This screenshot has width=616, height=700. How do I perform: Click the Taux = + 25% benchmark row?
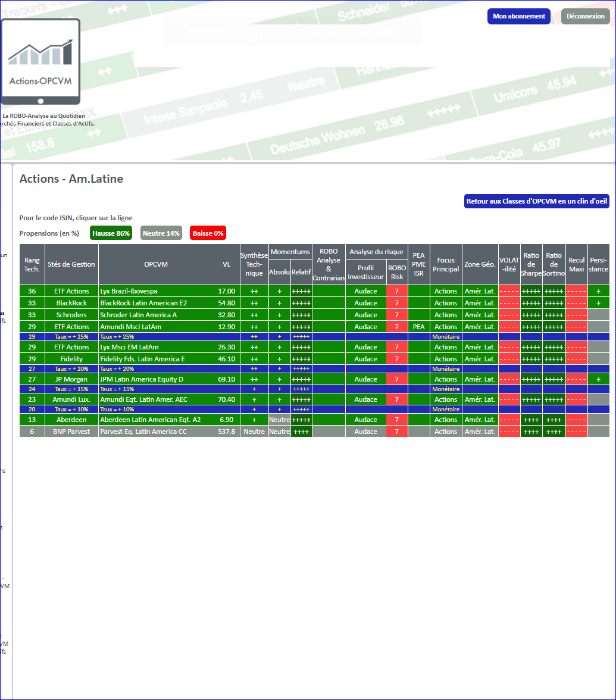point(314,337)
